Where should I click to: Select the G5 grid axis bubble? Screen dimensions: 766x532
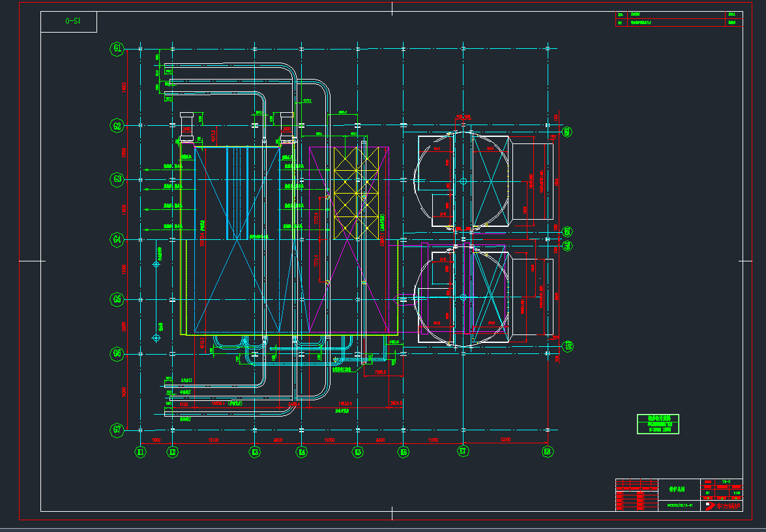click(x=117, y=299)
